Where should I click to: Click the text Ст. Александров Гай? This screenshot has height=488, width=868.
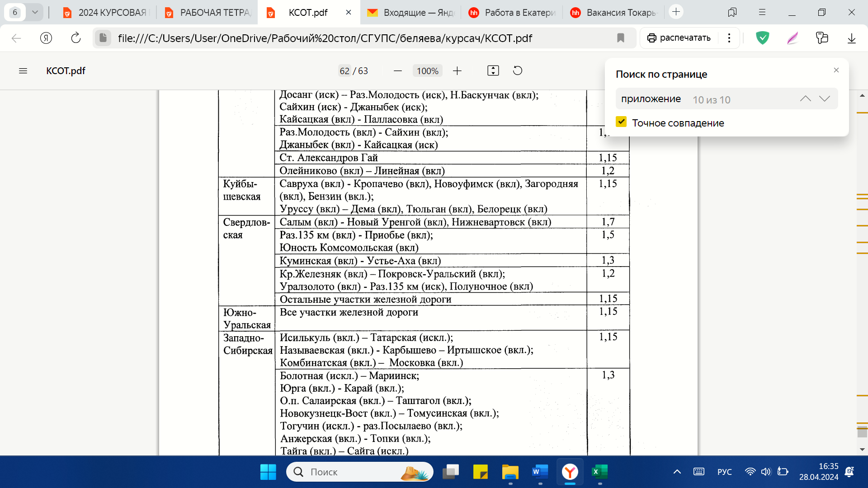pyautogui.click(x=329, y=158)
